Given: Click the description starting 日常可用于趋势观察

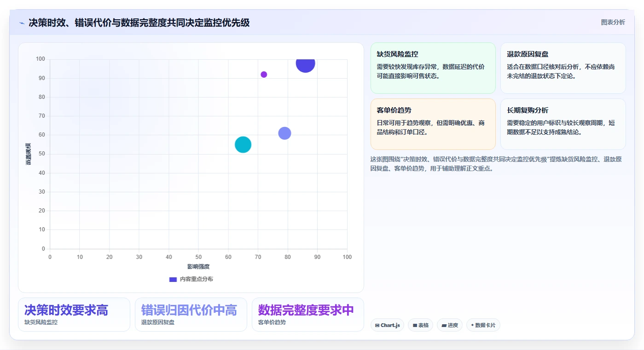Looking at the screenshot, I should (x=431, y=127).
